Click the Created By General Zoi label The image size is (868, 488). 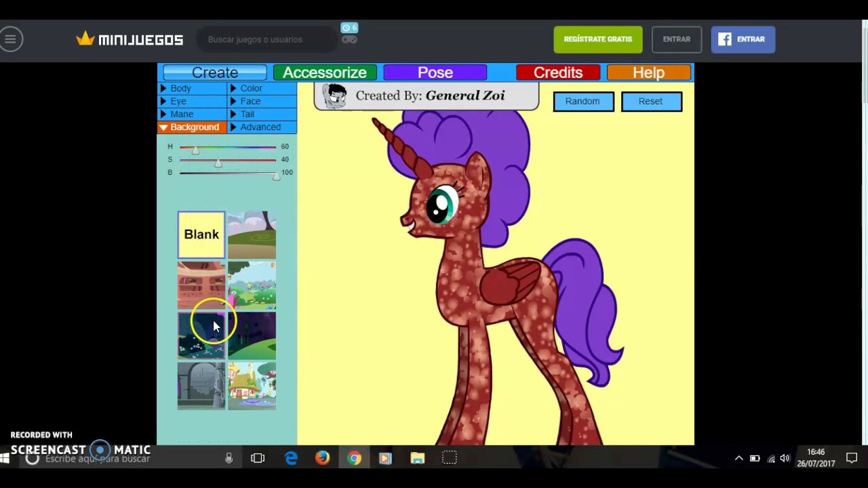430,96
